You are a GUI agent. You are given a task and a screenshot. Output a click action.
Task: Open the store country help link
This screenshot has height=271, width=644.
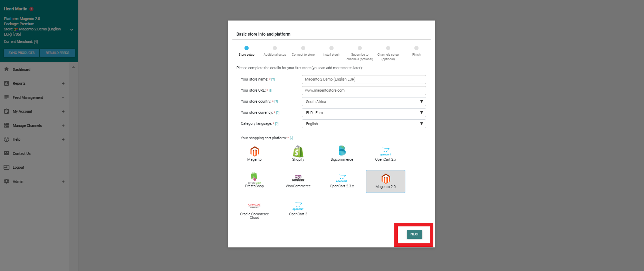[276, 102]
